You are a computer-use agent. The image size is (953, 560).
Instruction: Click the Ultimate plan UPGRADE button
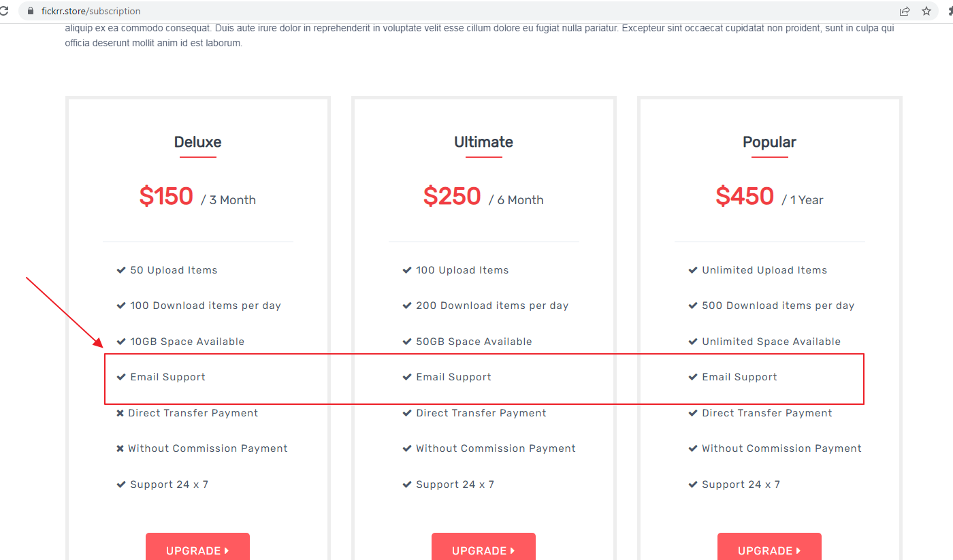[x=483, y=546]
